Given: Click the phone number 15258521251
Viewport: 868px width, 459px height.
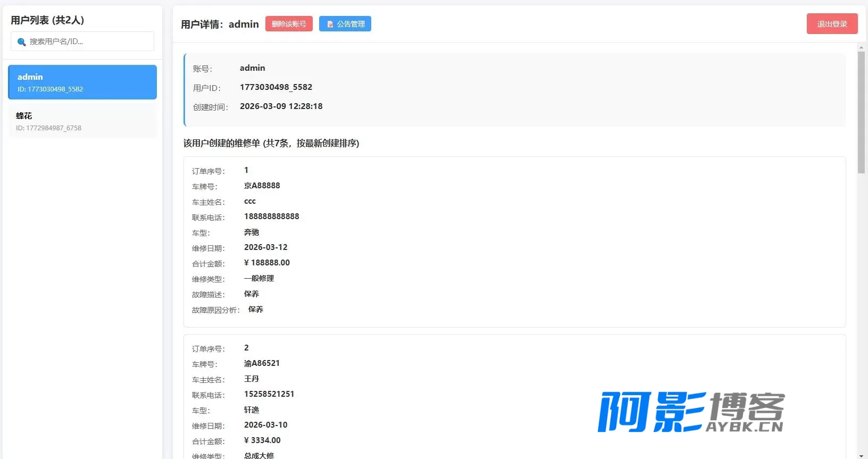Looking at the screenshot, I should [x=269, y=394].
